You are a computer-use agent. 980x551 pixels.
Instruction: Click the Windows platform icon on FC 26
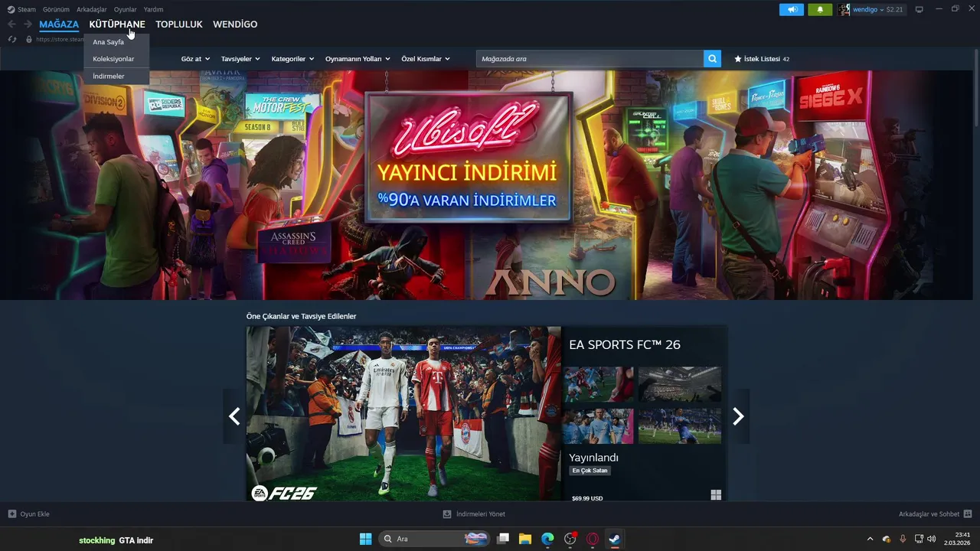click(x=716, y=495)
